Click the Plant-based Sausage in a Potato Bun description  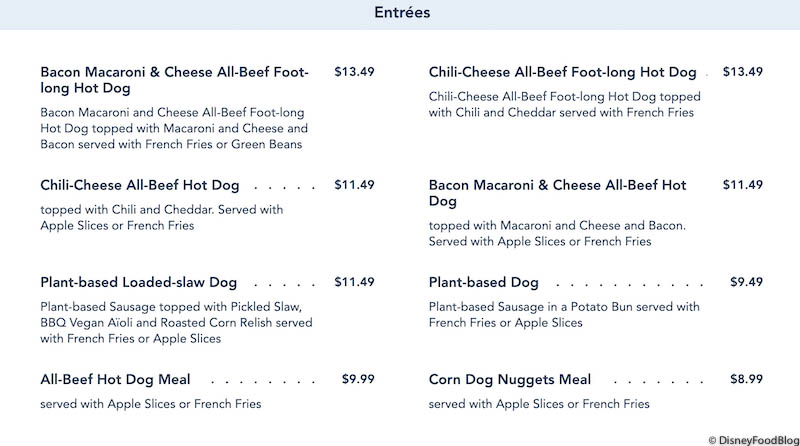click(x=564, y=314)
